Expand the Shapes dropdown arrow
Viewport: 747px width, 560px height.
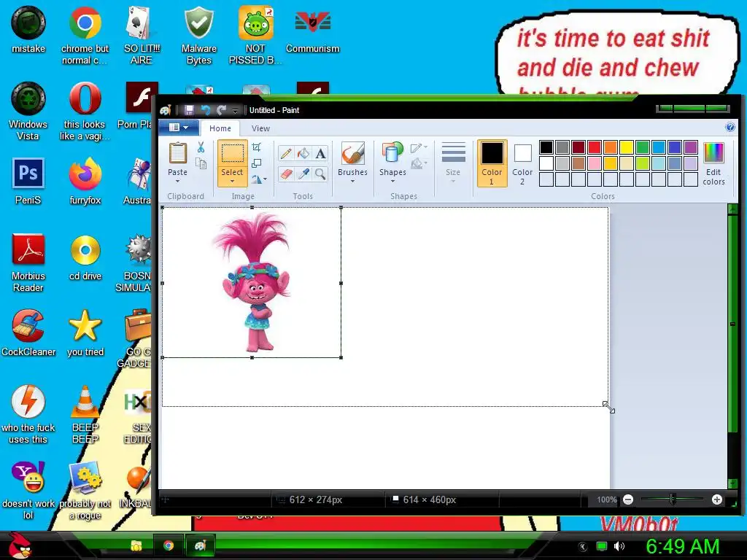[x=392, y=182]
